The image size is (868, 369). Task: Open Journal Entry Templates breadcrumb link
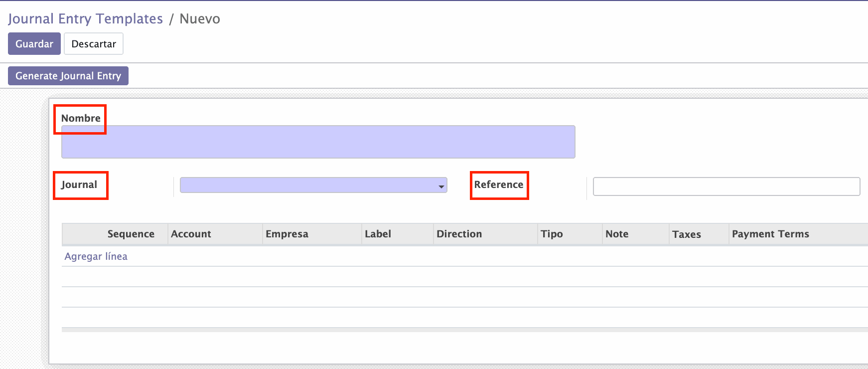pyautogui.click(x=85, y=18)
